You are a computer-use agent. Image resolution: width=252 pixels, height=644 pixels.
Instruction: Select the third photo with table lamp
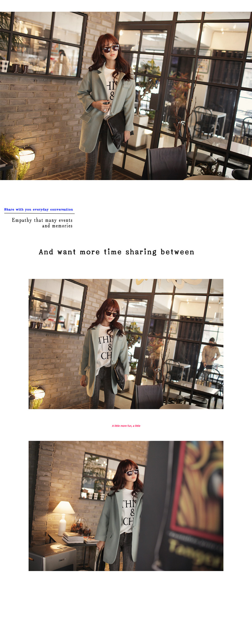point(126,506)
